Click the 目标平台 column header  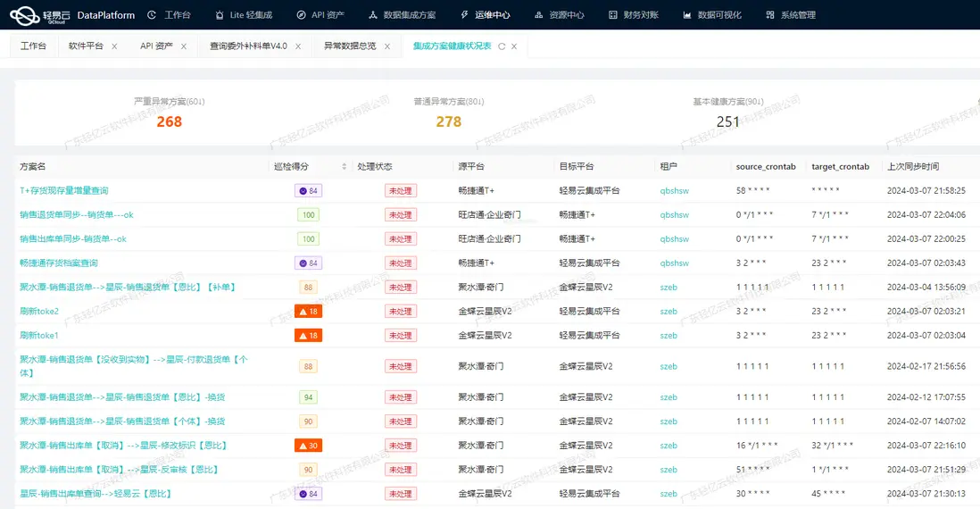pos(577,166)
